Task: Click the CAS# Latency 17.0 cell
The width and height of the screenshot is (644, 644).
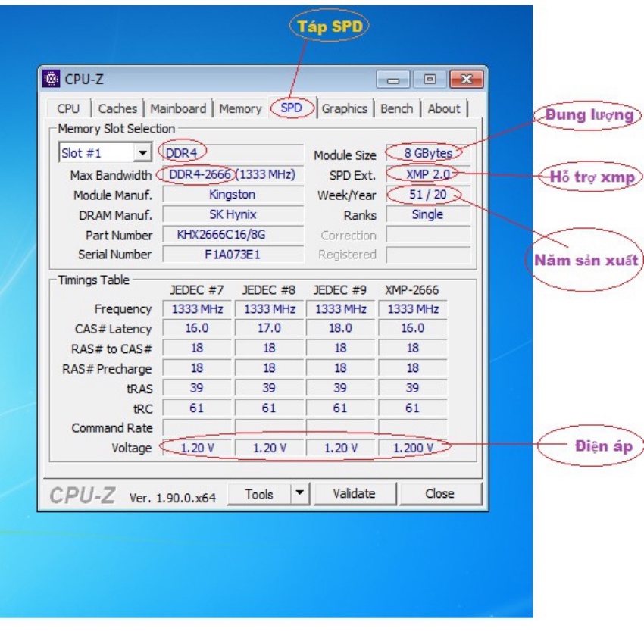Action: click(x=269, y=328)
